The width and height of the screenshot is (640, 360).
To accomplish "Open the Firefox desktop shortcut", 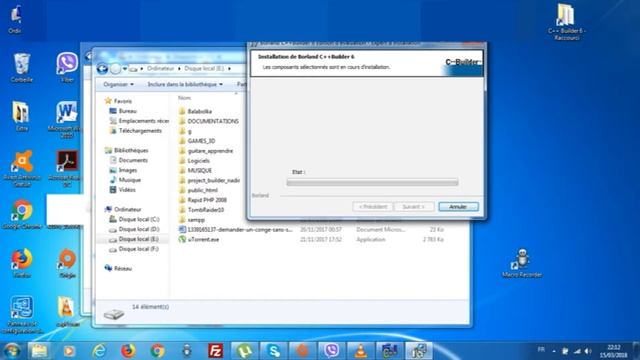I will click(x=22, y=263).
